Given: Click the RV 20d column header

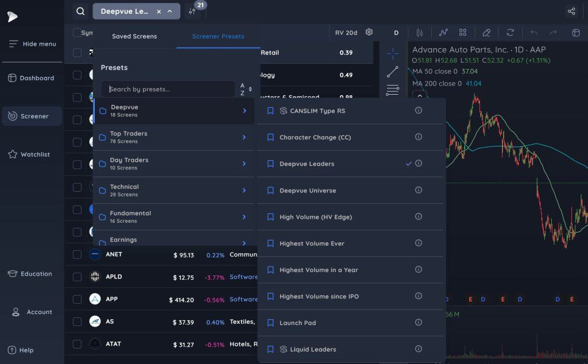Looking at the screenshot, I should [346, 33].
